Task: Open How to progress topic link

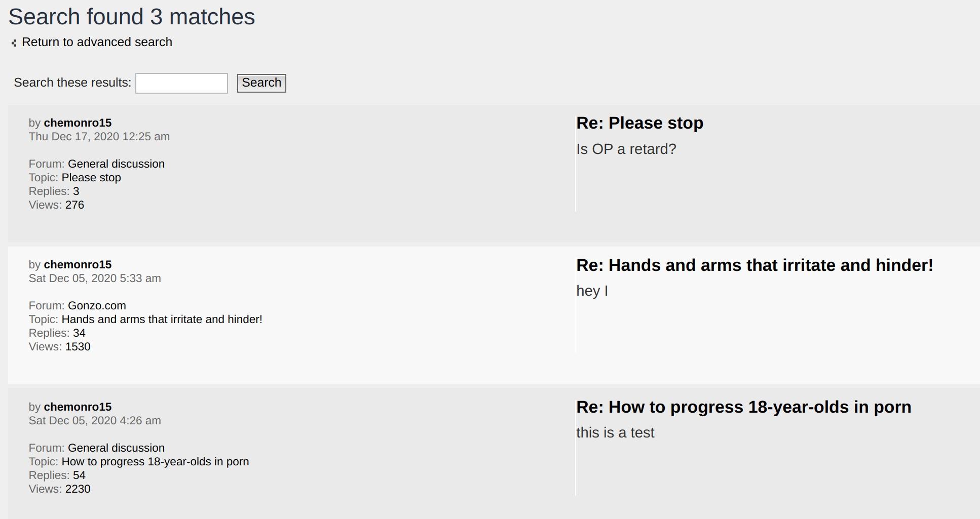Action: click(x=155, y=462)
